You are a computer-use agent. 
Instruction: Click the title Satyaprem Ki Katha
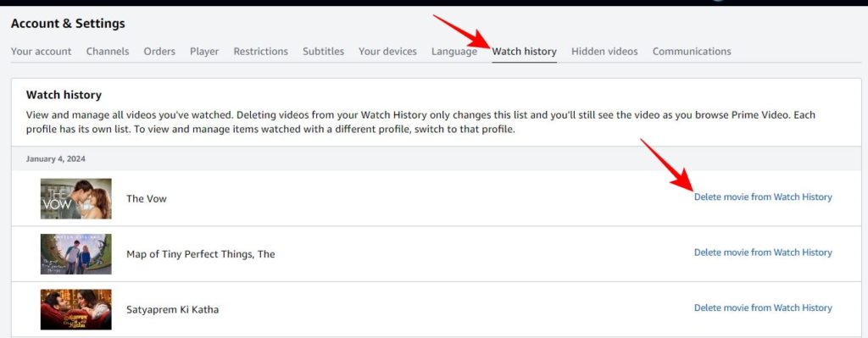coord(172,309)
